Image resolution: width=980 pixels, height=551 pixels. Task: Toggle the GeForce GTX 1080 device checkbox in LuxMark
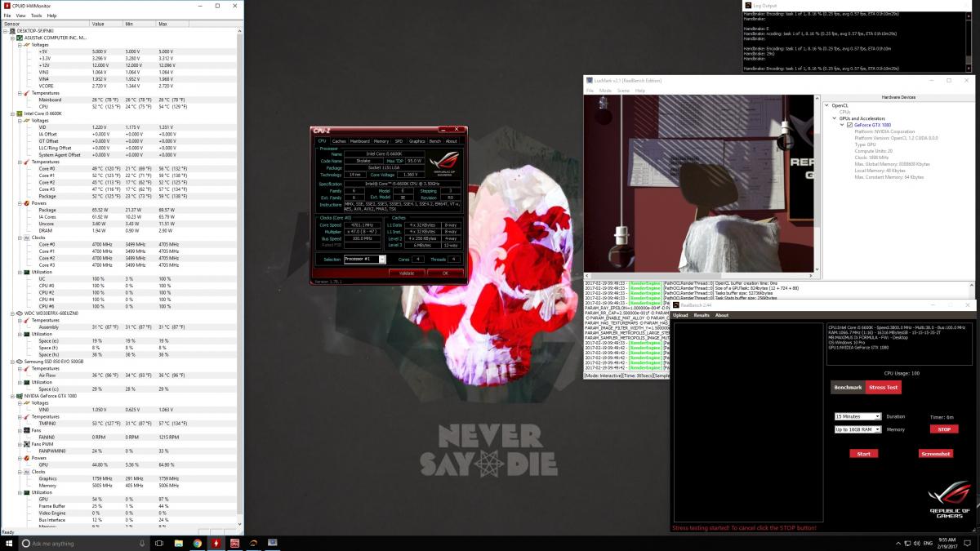(849, 125)
